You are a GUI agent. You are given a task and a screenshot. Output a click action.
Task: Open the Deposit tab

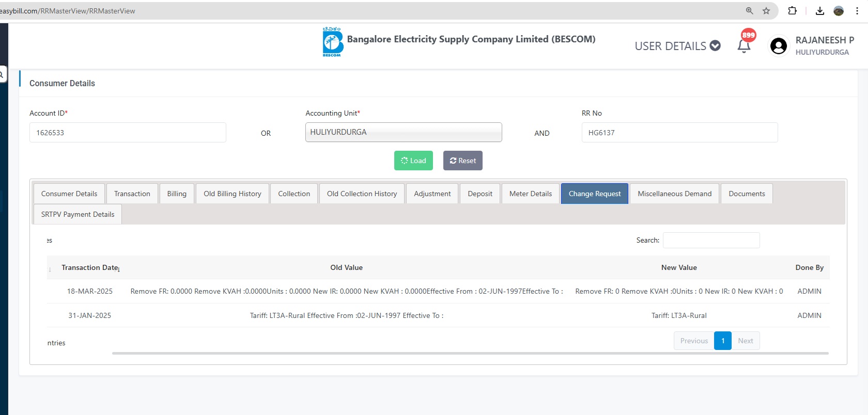[480, 194]
